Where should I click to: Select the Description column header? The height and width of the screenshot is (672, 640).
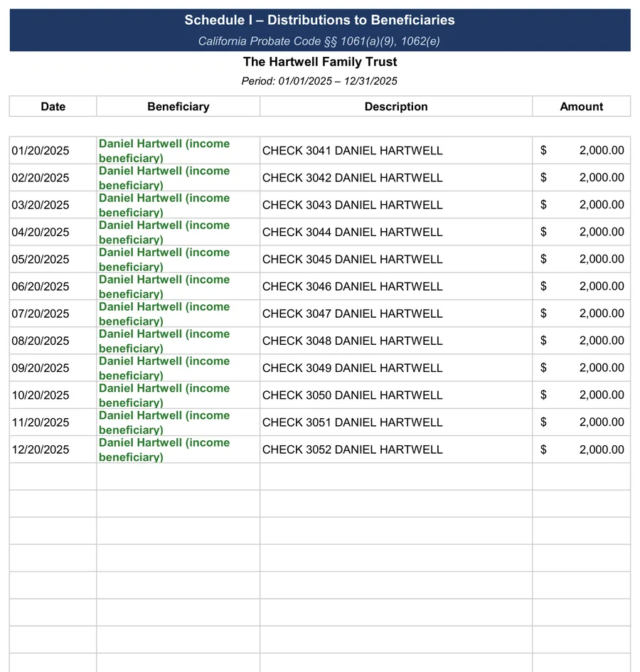click(x=396, y=106)
